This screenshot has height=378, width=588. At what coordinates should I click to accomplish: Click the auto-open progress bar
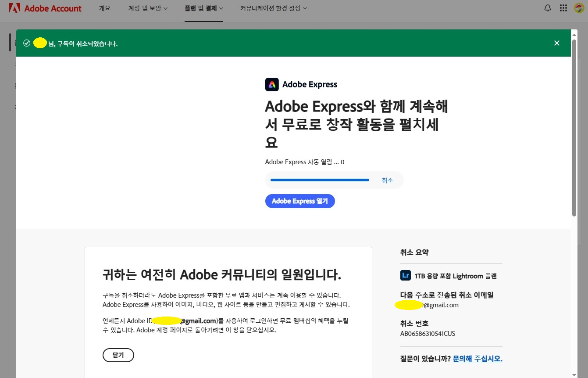(x=320, y=180)
